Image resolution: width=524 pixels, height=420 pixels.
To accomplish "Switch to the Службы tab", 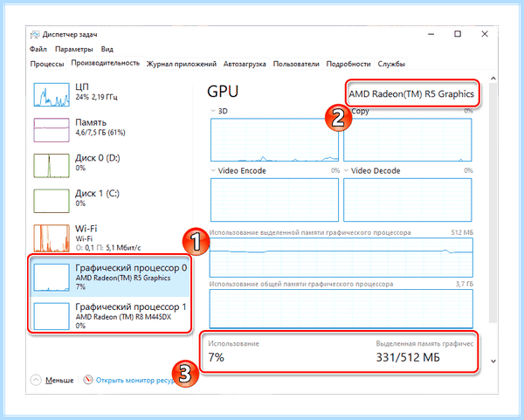I will (391, 64).
